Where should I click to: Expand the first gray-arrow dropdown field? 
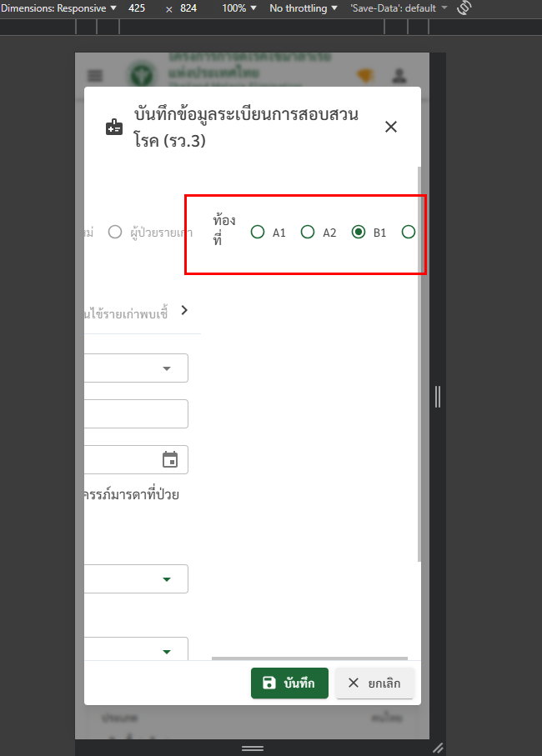pyautogui.click(x=166, y=368)
